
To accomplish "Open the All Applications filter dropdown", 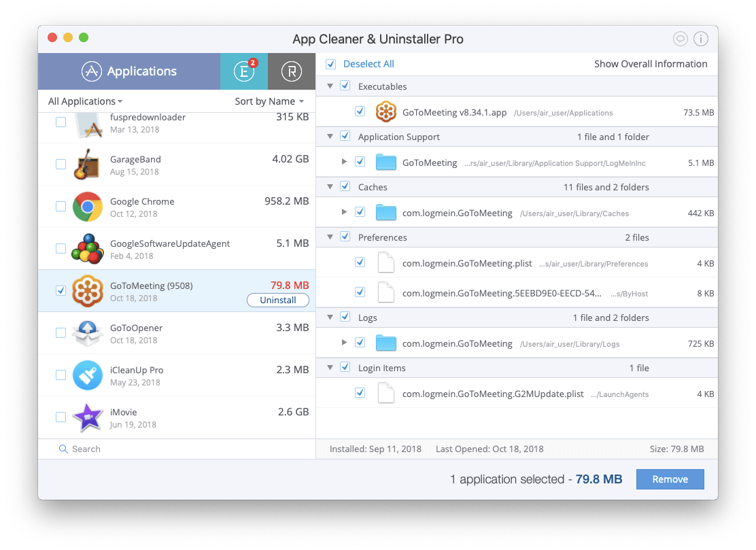I will (x=82, y=101).
